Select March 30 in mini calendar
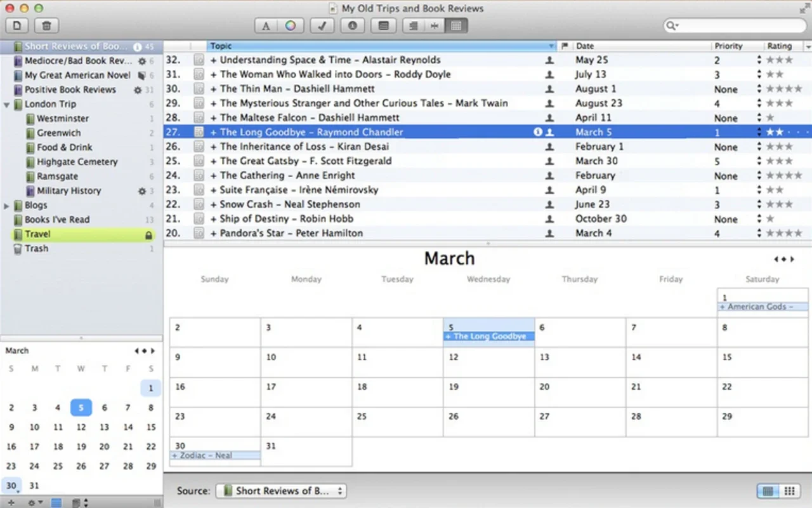This screenshot has height=508, width=812. tap(11, 485)
